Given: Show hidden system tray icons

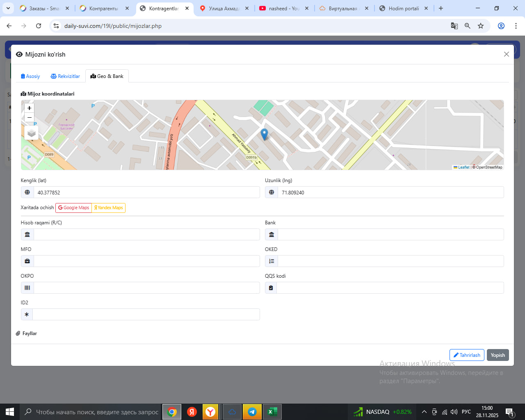Looking at the screenshot, I should coord(424,412).
